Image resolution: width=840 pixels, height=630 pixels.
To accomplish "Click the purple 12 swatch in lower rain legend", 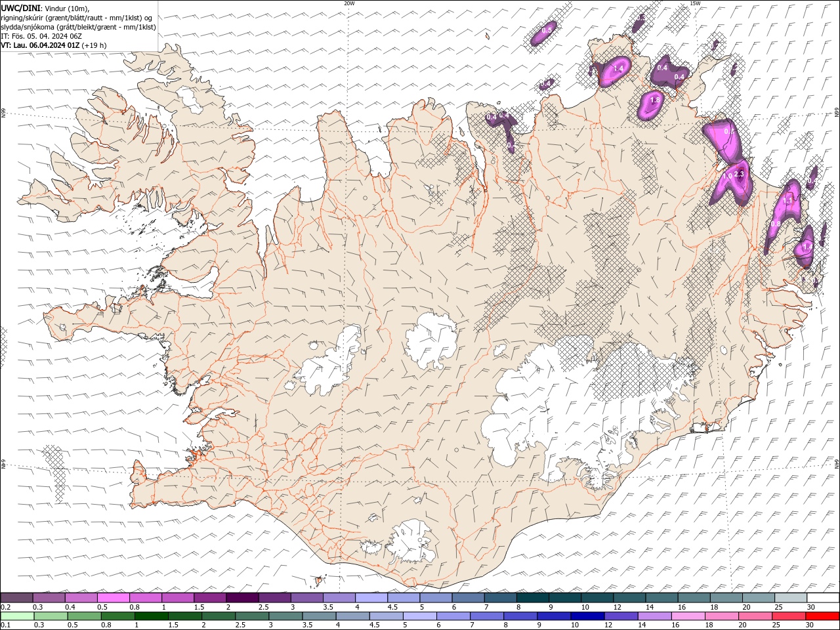I will (x=620, y=616).
